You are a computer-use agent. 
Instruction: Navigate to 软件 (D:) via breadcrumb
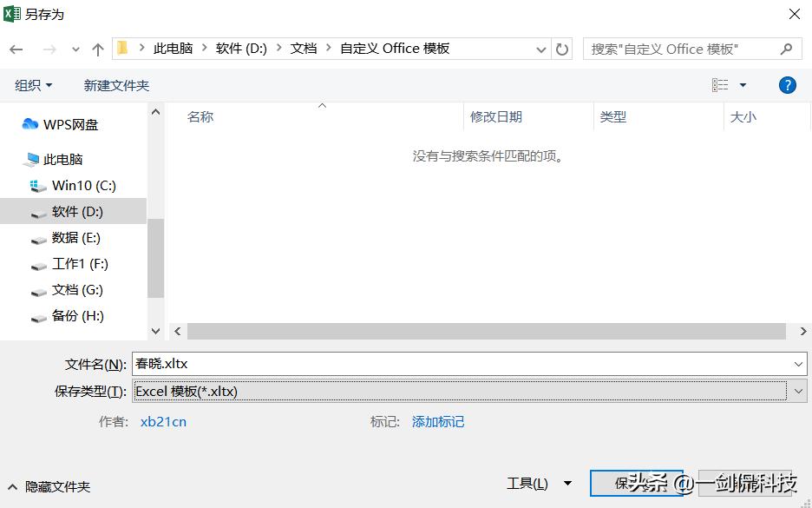pos(240,49)
